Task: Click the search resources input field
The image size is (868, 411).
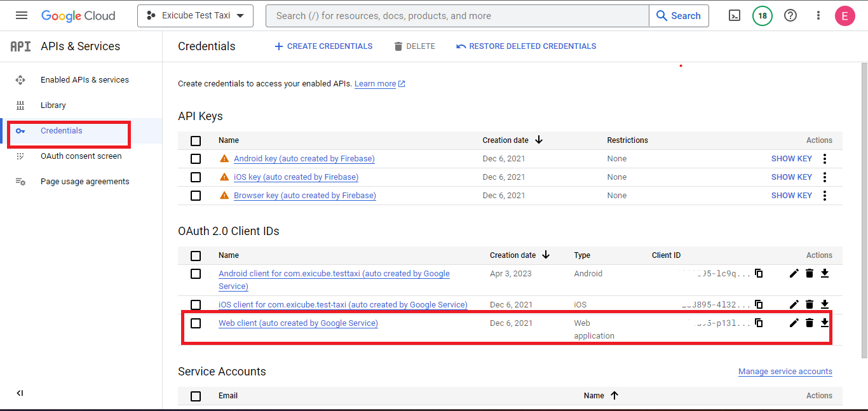Action: (458, 16)
